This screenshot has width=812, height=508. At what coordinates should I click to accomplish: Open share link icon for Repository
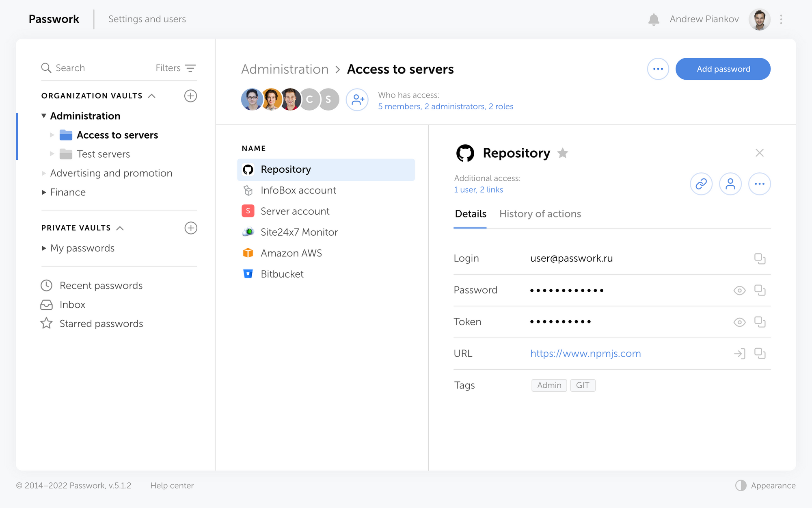point(701,184)
